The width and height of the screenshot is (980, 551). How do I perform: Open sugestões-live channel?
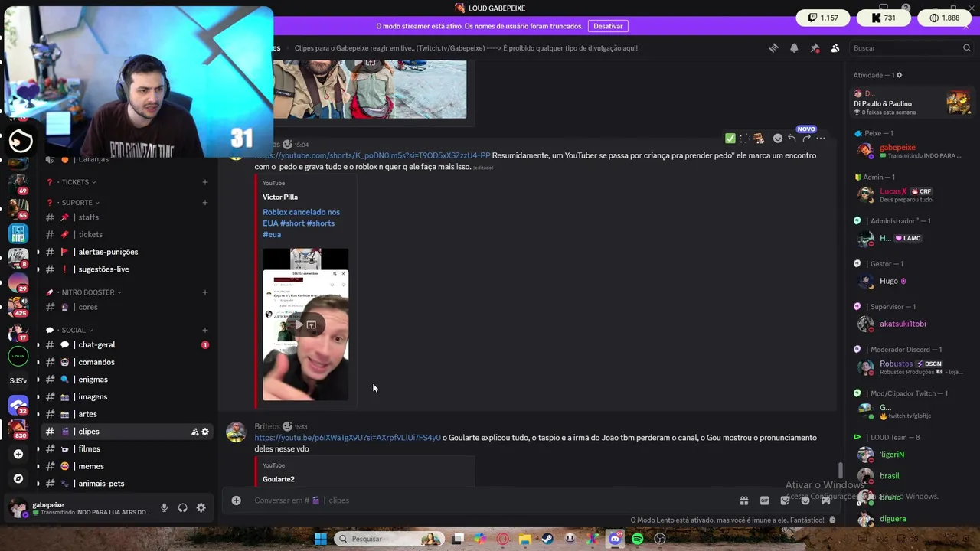126,269
